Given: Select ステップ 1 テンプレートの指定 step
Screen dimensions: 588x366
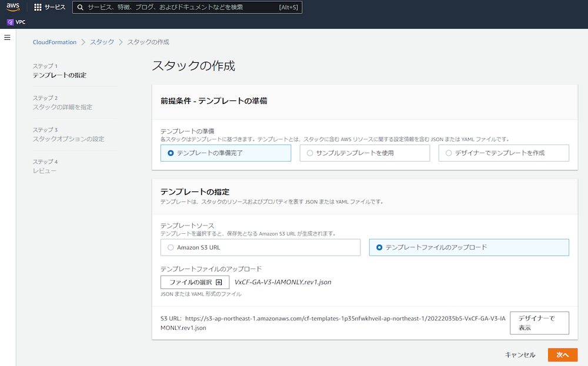Looking at the screenshot, I should click(x=62, y=75).
